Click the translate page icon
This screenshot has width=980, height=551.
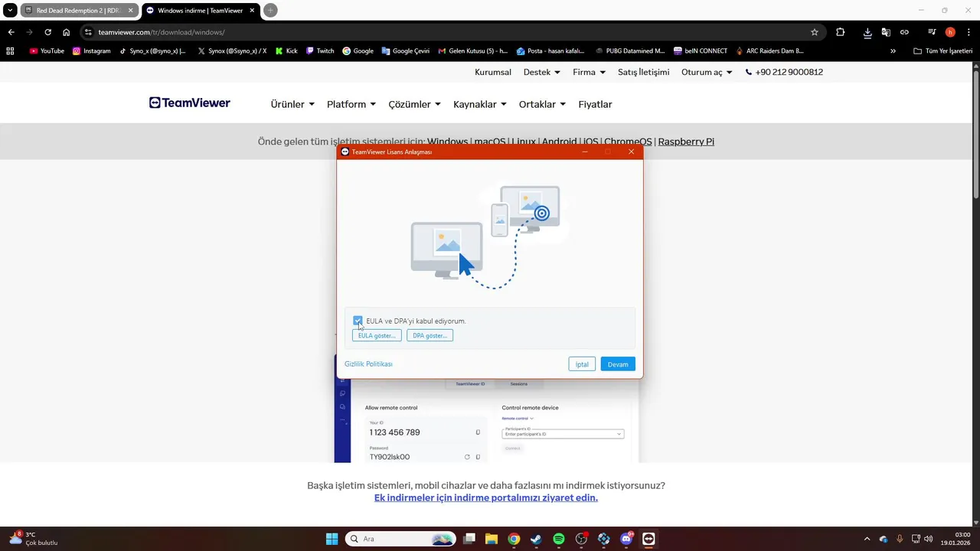(x=886, y=32)
